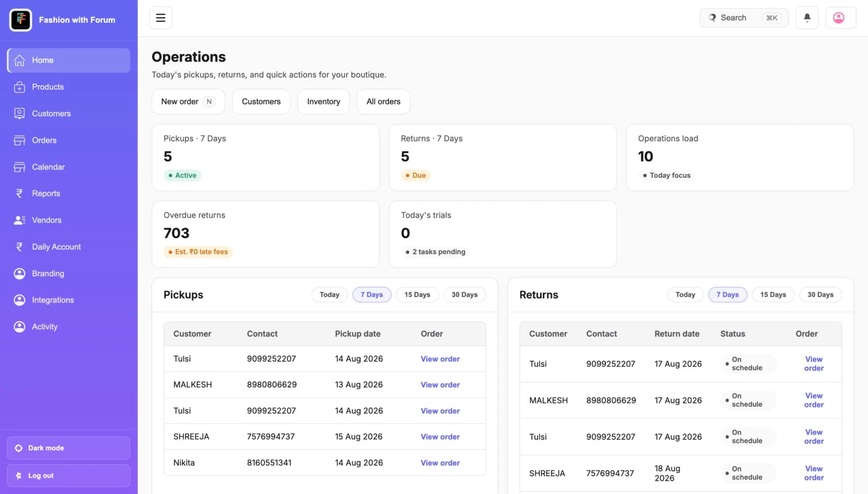Select Today filter in Pickups panel
868x494 pixels.
click(x=329, y=295)
